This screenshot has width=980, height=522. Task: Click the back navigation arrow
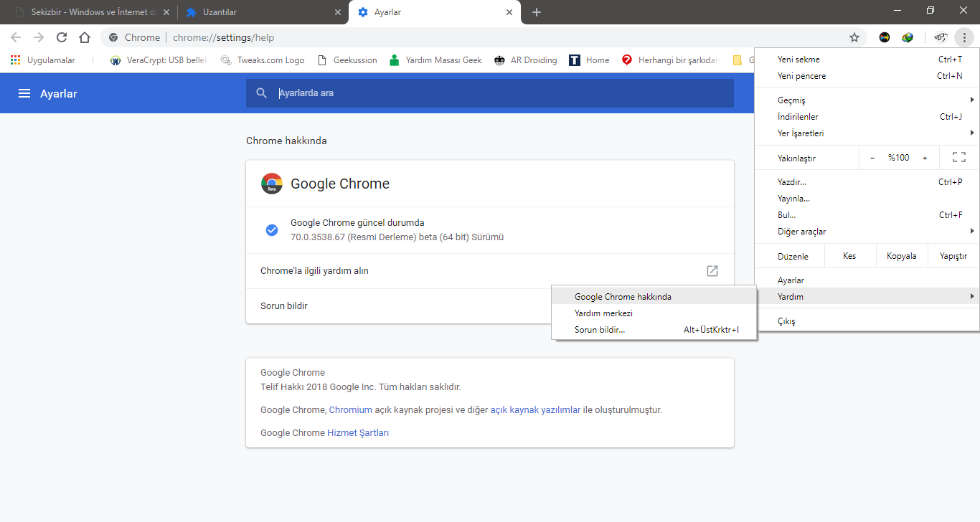tap(16, 37)
